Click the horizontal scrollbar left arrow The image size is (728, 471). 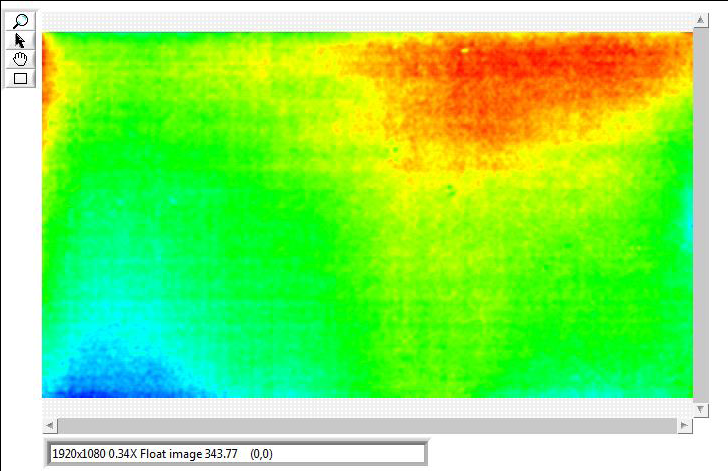pyautogui.click(x=50, y=425)
